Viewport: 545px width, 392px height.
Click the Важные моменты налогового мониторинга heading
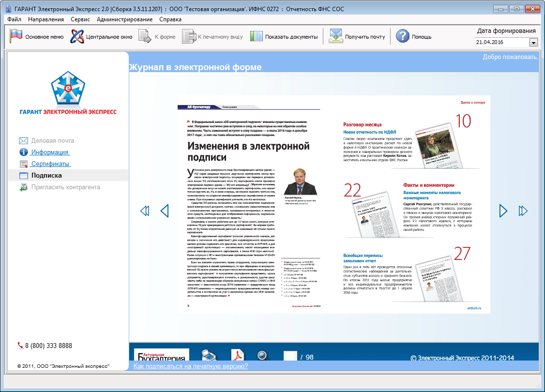pyautogui.click(x=432, y=196)
